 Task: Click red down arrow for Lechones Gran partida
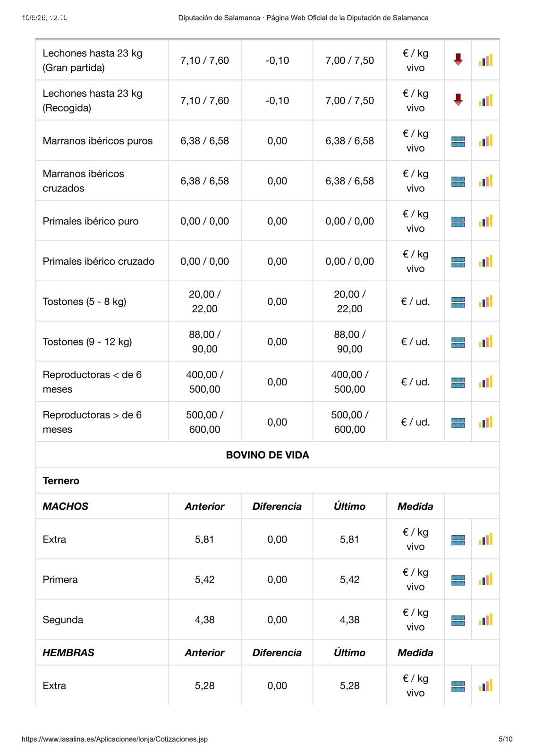pyautogui.click(x=458, y=60)
